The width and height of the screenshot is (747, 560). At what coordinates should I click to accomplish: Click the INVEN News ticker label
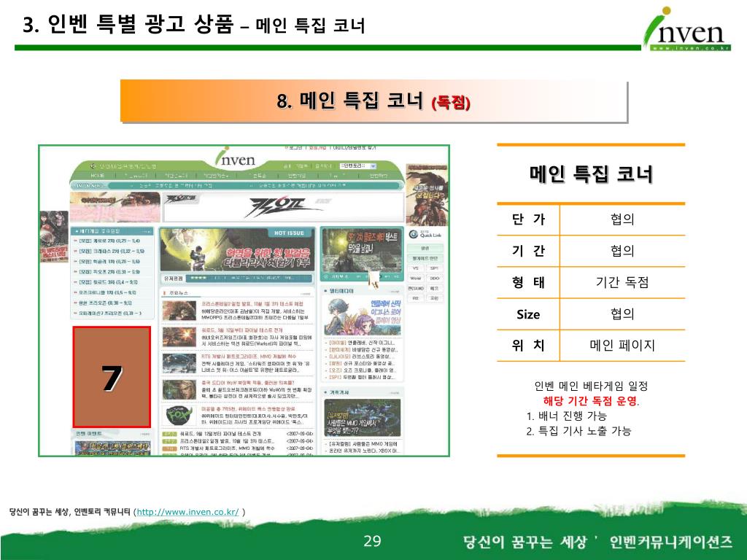click(x=88, y=185)
